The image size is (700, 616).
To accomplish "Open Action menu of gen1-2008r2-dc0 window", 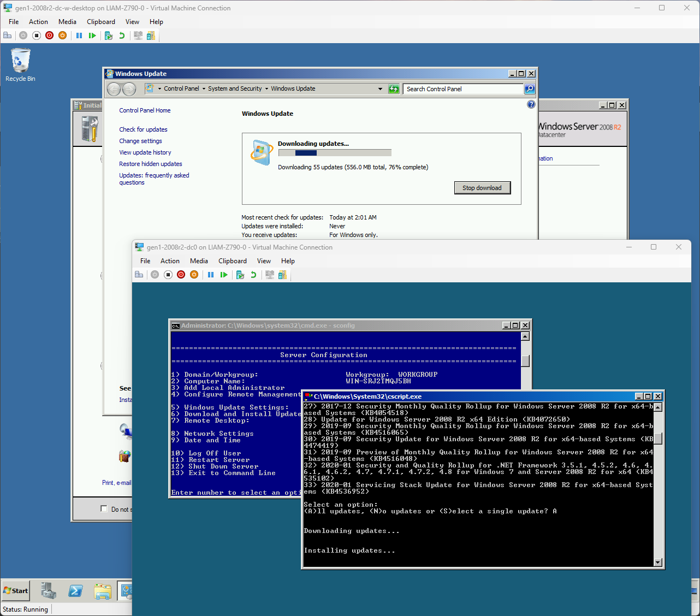I will [170, 261].
